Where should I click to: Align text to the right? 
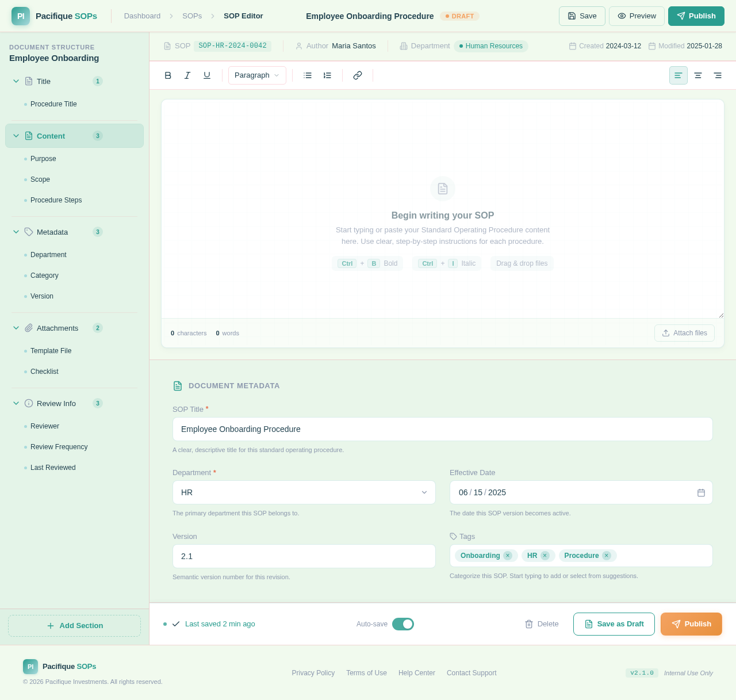(x=718, y=75)
